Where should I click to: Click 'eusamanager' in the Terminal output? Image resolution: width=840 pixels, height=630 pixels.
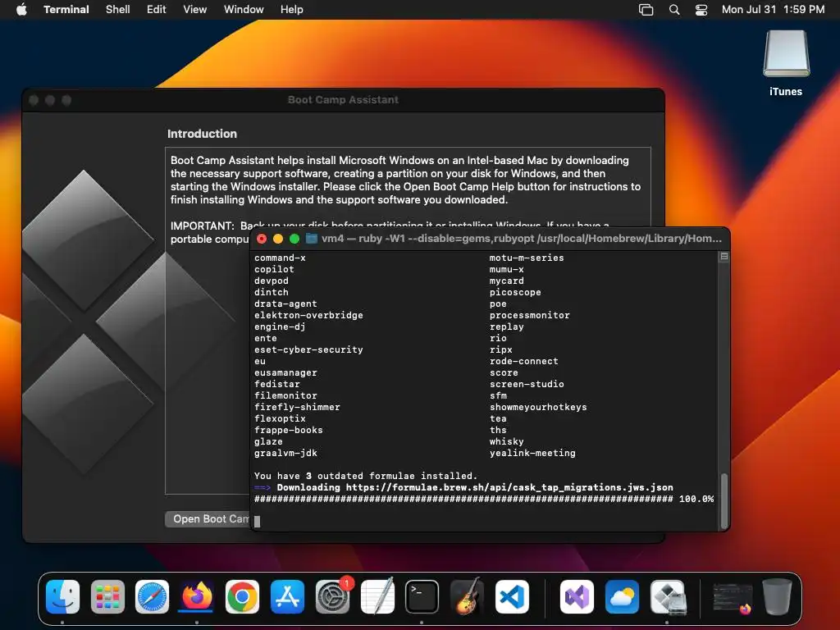coord(285,372)
